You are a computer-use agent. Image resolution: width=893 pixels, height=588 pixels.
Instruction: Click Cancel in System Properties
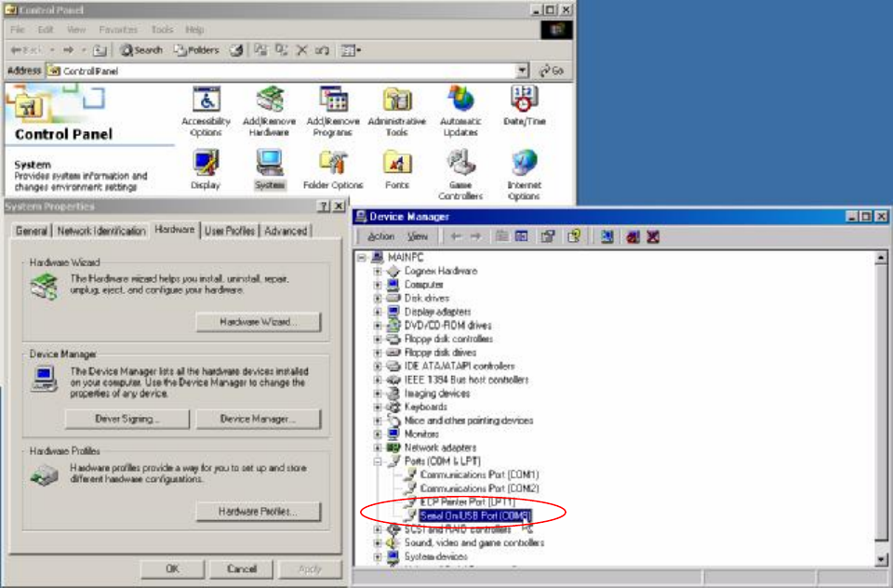(x=242, y=568)
